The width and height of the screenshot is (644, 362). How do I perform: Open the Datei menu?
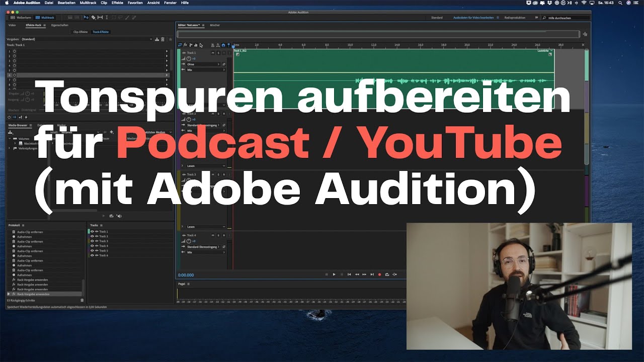point(49,3)
